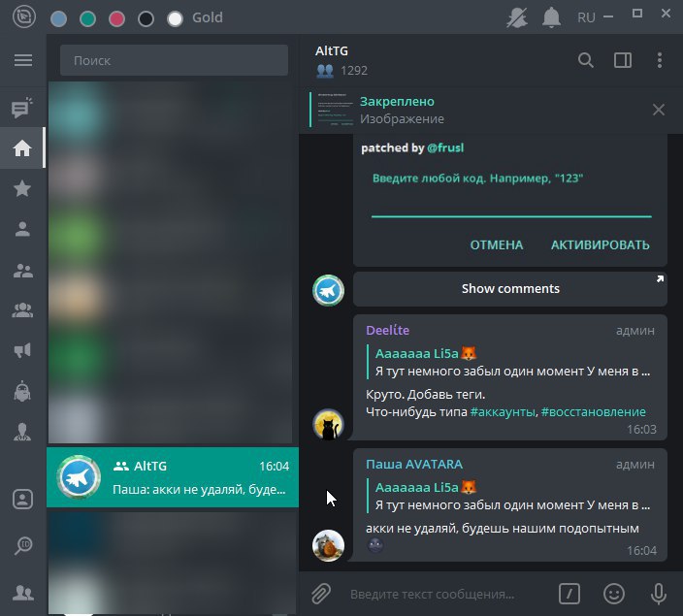Open the unread chats folder icon
Screen dimensions: 683x616
point(22,108)
